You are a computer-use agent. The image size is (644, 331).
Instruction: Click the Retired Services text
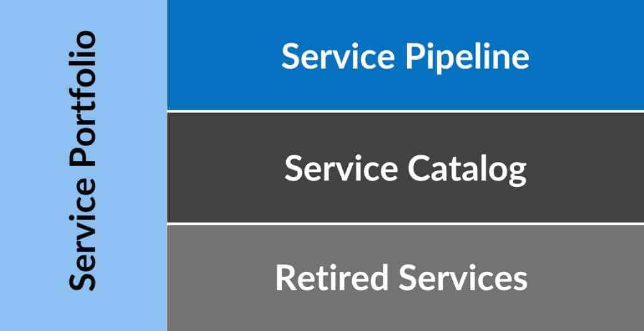coord(401,278)
